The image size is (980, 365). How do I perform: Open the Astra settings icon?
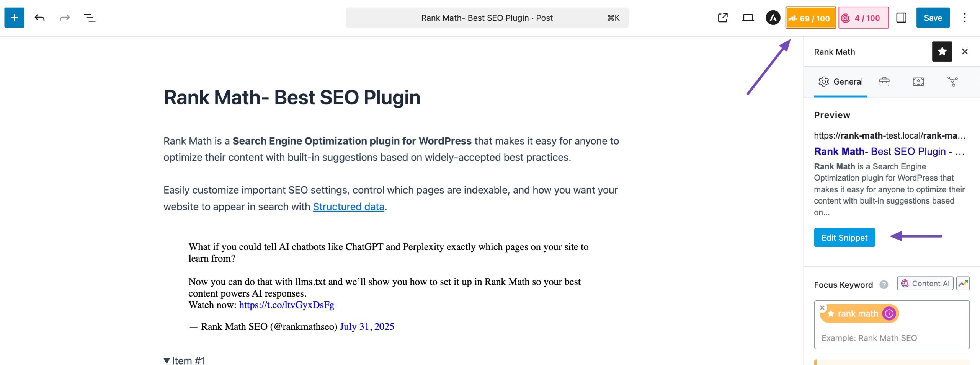pyautogui.click(x=773, y=18)
